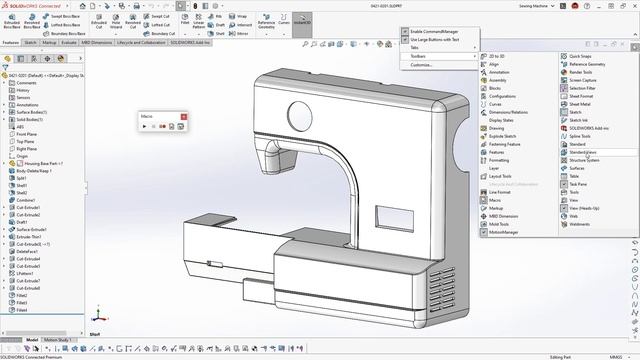This screenshot has width=640, height=360.
Task: Choose the Boundary Boss/Base tool
Action: tap(64, 33)
